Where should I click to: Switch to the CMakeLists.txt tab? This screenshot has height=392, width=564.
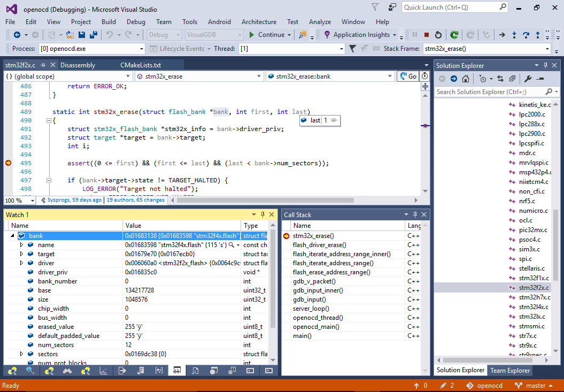141,65
